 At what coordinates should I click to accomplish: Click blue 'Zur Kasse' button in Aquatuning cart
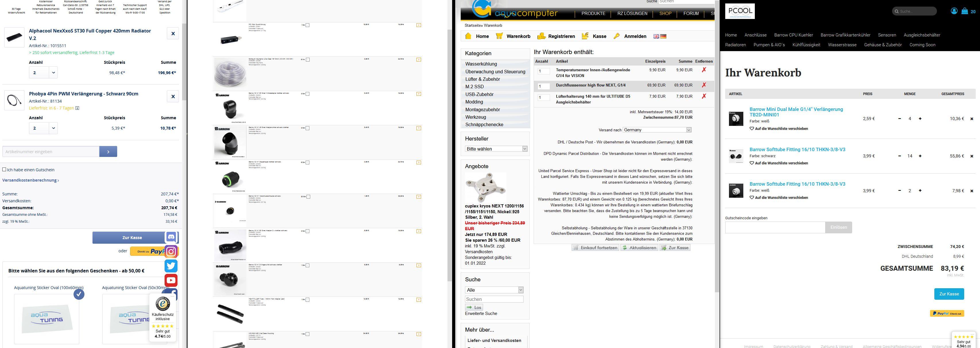(x=132, y=238)
